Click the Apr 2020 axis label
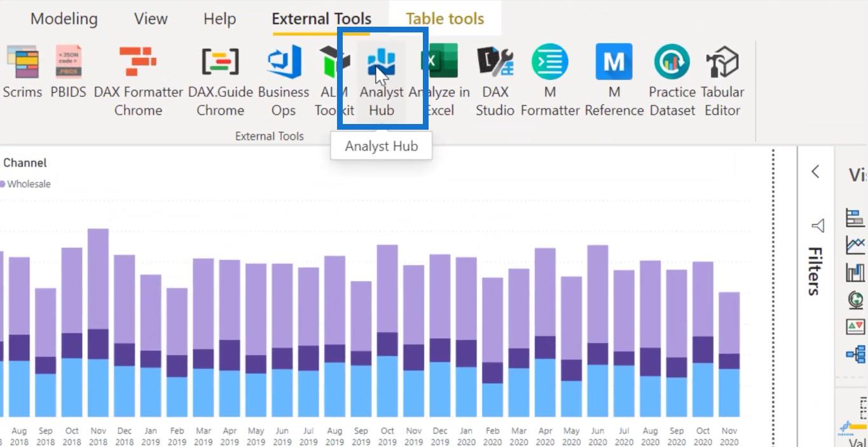Image resolution: width=868 pixels, height=447 pixels. [x=545, y=436]
